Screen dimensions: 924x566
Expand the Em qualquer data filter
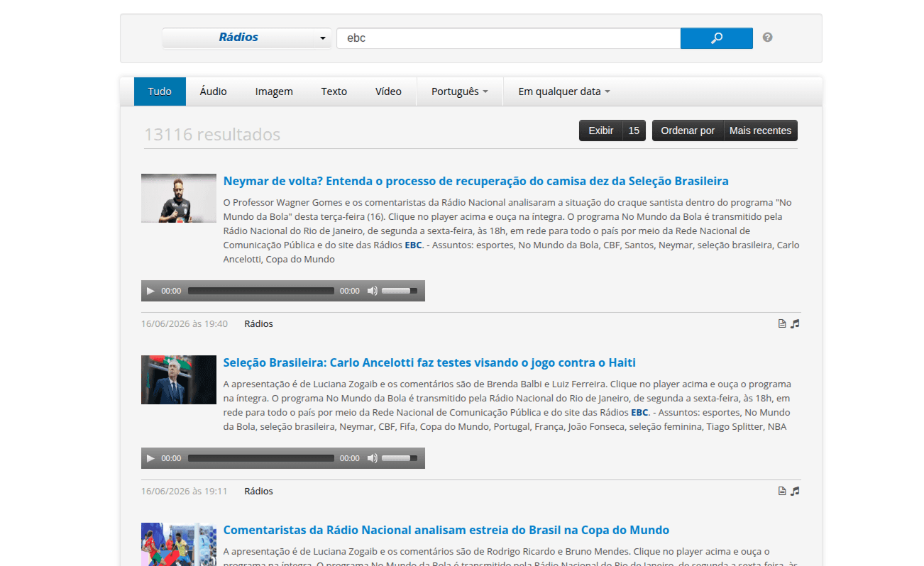point(564,91)
